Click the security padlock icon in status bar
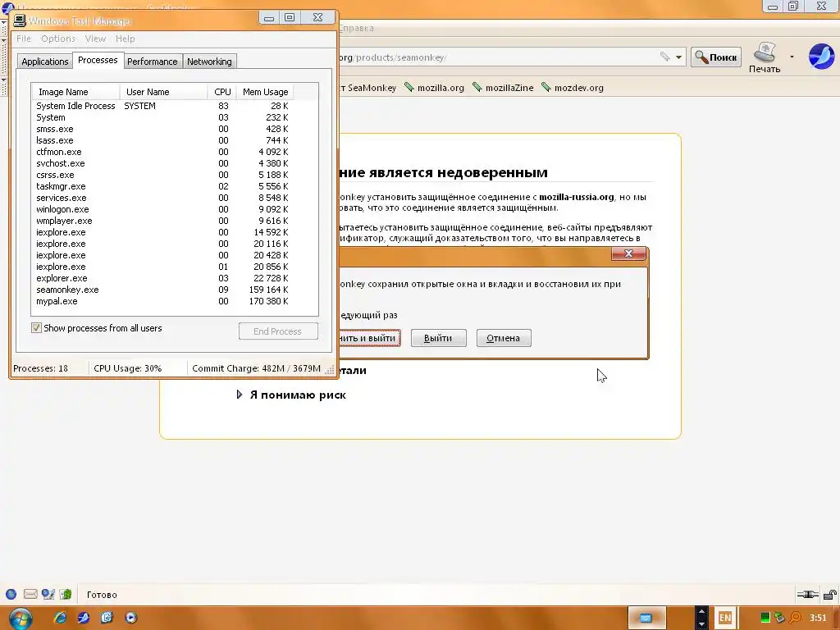Viewport: 840px width, 630px height. click(829, 594)
